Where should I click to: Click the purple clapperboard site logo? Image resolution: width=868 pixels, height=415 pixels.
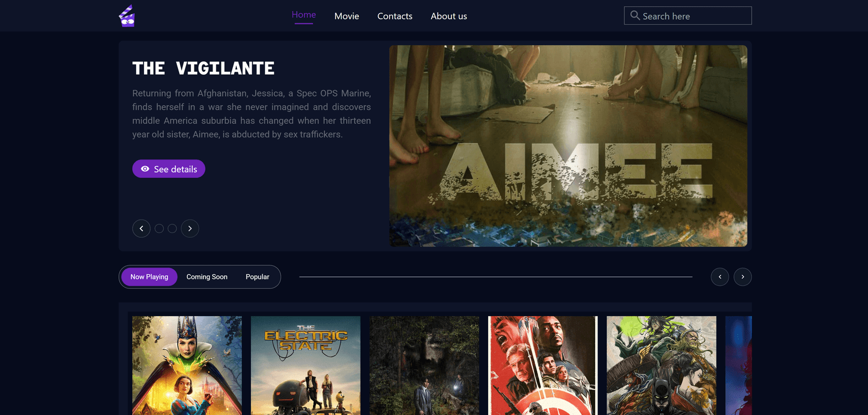click(127, 16)
